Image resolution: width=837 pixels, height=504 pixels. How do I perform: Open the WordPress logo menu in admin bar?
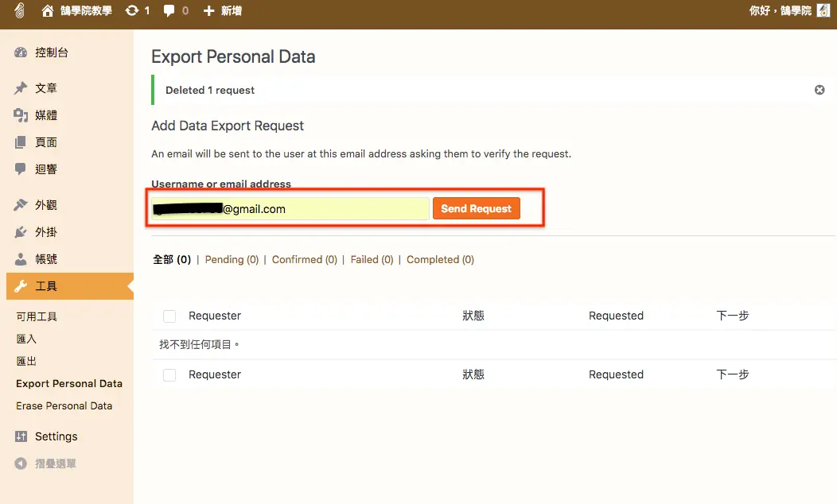click(x=19, y=10)
